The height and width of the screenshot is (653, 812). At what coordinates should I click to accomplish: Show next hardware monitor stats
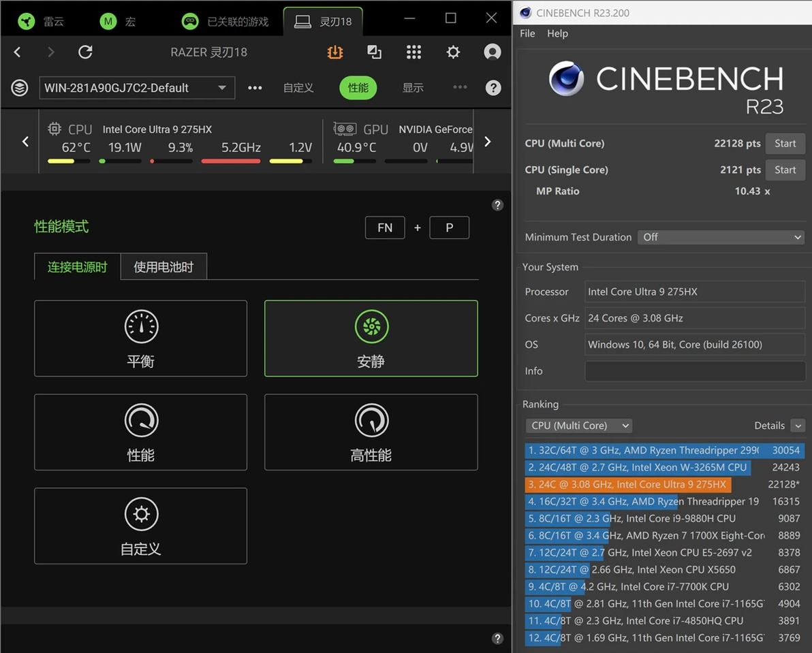pyautogui.click(x=487, y=141)
